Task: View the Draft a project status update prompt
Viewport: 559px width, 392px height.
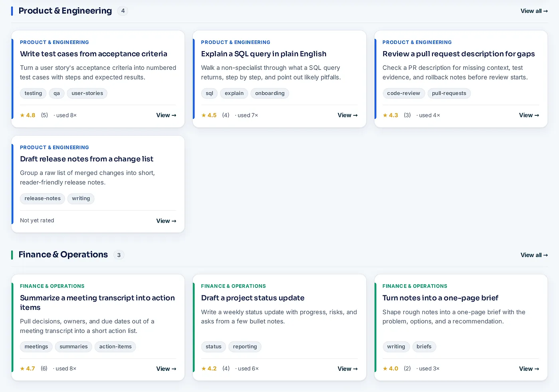Action: pyautogui.click(x=347, y=369)
